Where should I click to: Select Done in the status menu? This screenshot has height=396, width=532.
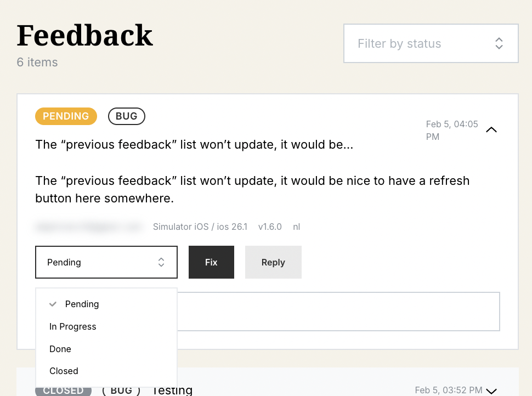coord(60,349)
